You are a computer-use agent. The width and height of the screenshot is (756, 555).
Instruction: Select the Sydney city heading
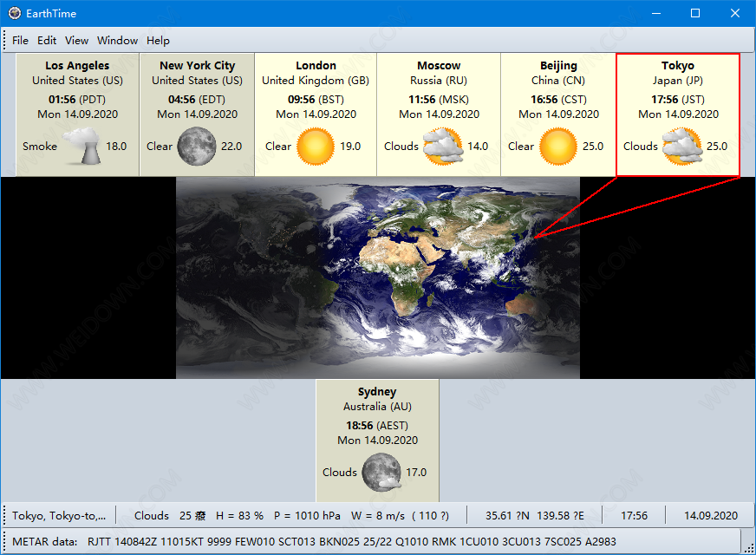click(377, 392)
